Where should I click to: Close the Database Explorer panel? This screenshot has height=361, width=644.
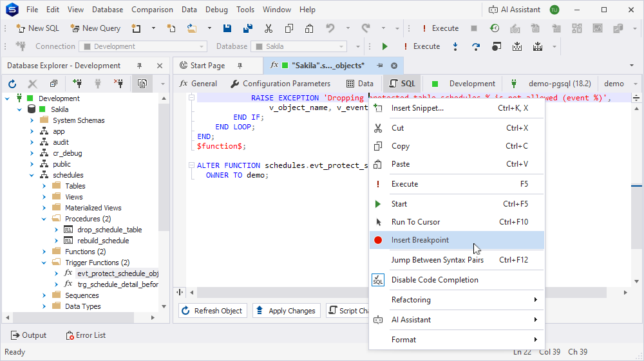160,66
